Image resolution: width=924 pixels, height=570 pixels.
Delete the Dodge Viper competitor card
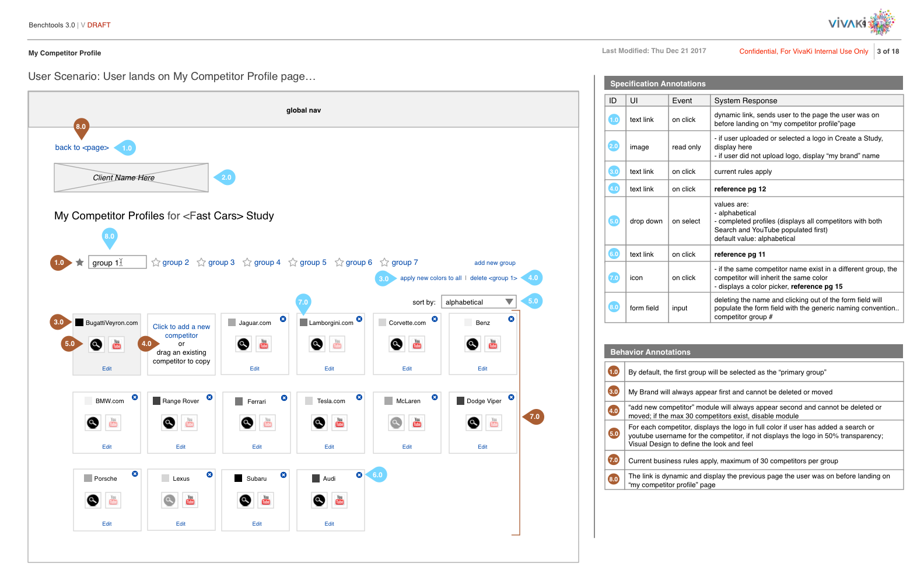pos(511,397)
